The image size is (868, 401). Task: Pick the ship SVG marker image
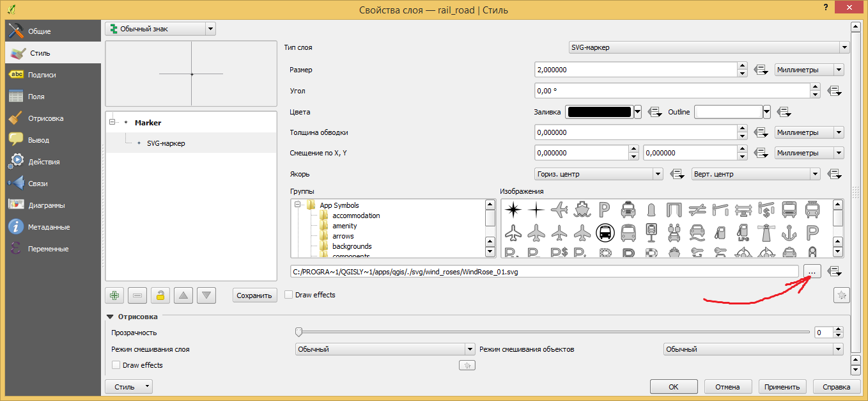tap(582, 209)
